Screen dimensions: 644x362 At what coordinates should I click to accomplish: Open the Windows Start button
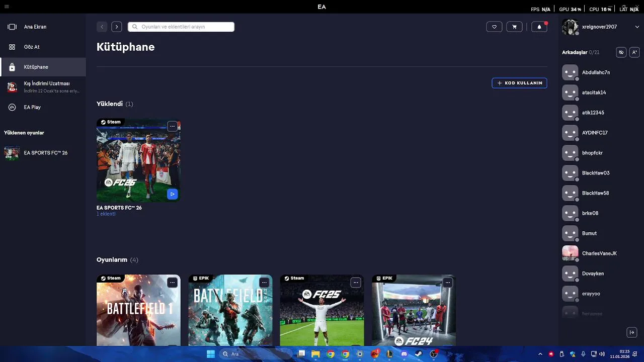pyautogui.click(x=211, y=354)
